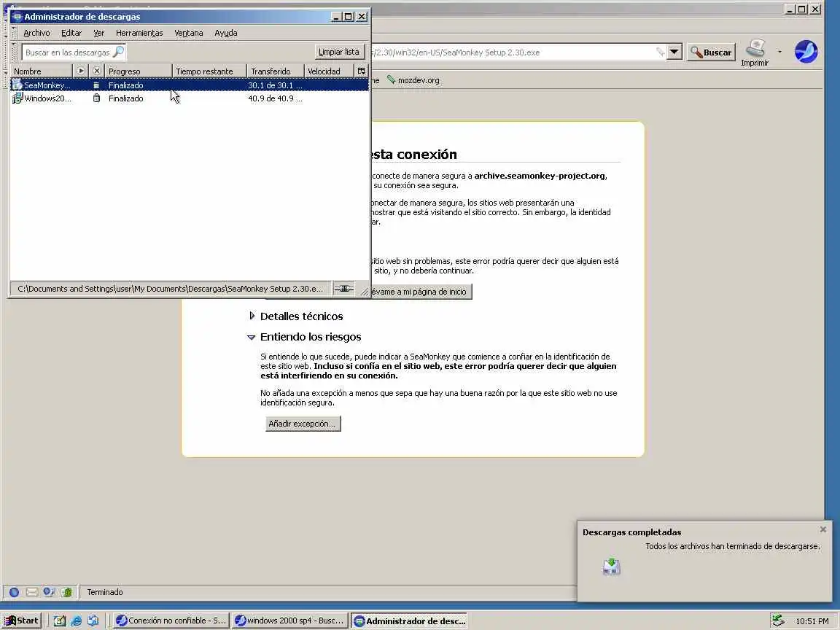Screen dimensions: 840x630
Task: Open the Navigator component icon in browser status bar
Action: click(15, 592)
